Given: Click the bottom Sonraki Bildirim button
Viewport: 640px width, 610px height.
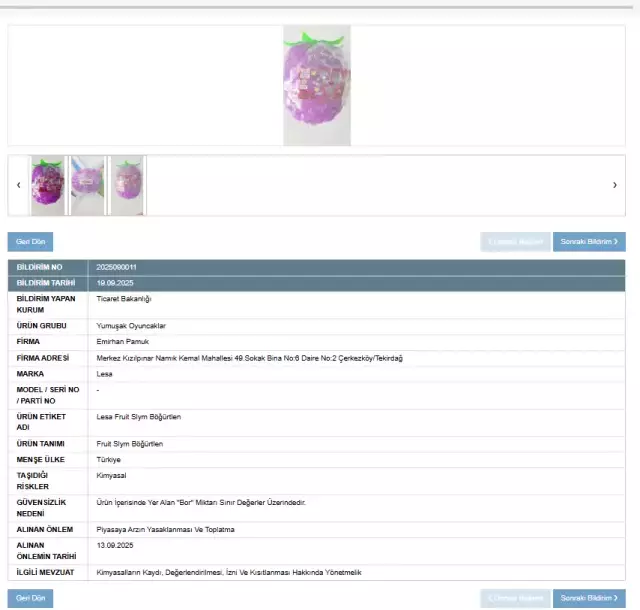Looking at the screenshot, I should tap(588, 598).
